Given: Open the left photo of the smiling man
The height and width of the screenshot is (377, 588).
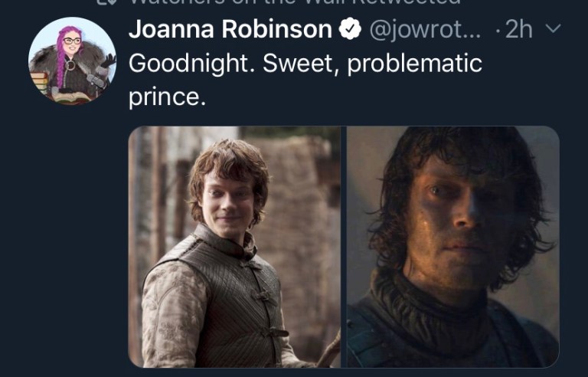Looking at the screenshot, I should [234, 247].
